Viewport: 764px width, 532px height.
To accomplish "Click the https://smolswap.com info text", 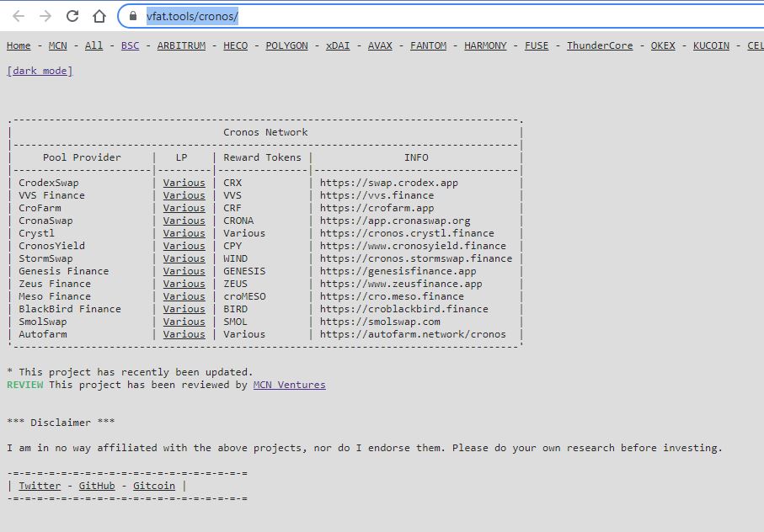I will 380,322.
